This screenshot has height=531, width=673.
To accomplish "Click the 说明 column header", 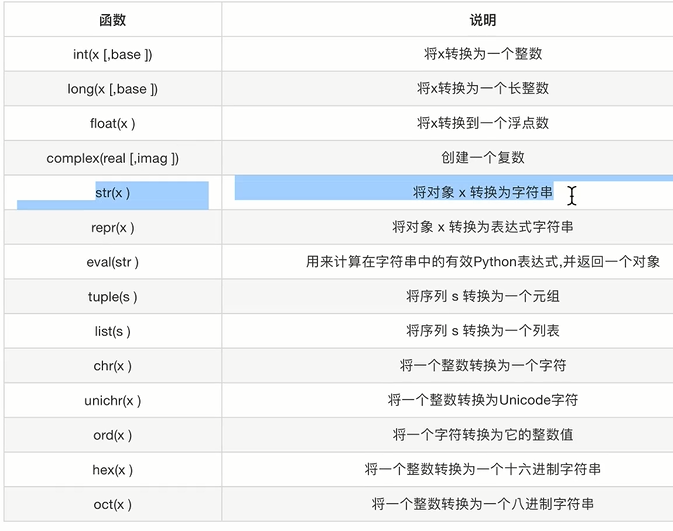I will click(483, 20).
